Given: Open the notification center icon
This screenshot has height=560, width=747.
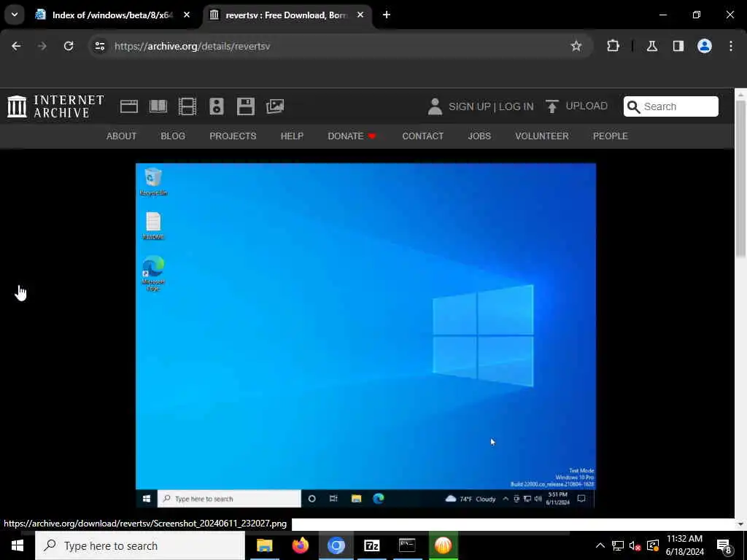Looking at the screenshot, I should (724, 545).
